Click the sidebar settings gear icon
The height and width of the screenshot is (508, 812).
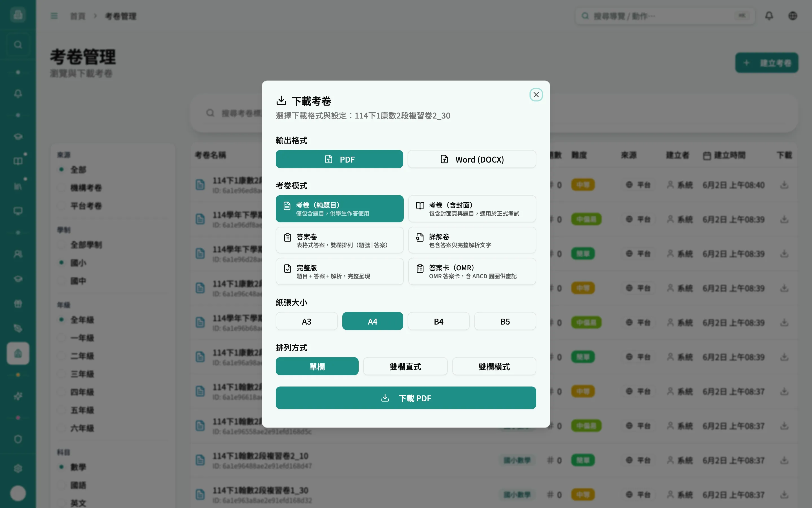point(18,468)
